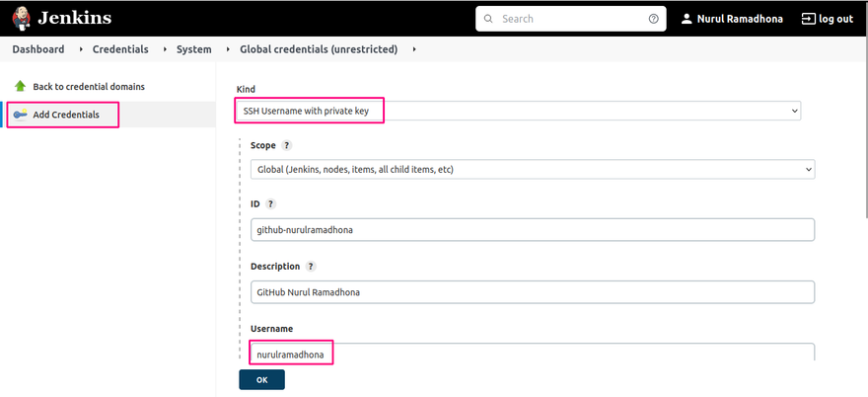Screen dimensions: 868x397
Task: Click the key icon beside Add Credentials
Action: coord(21,115)
